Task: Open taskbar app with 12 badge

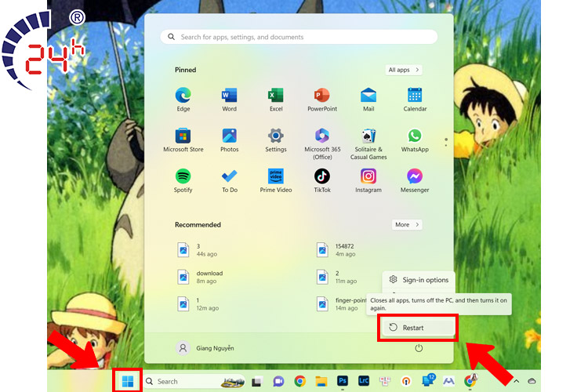Action: pyautogui.click(x=428, y=380)
